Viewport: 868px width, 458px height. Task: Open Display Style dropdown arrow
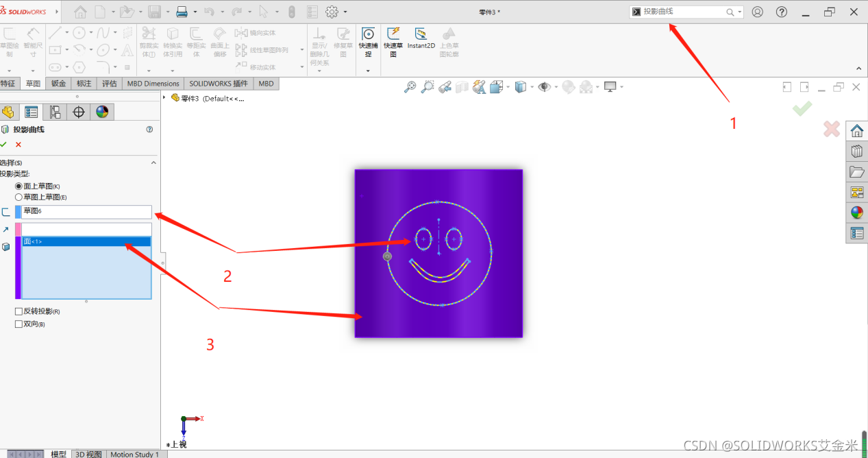coord(532,87)
